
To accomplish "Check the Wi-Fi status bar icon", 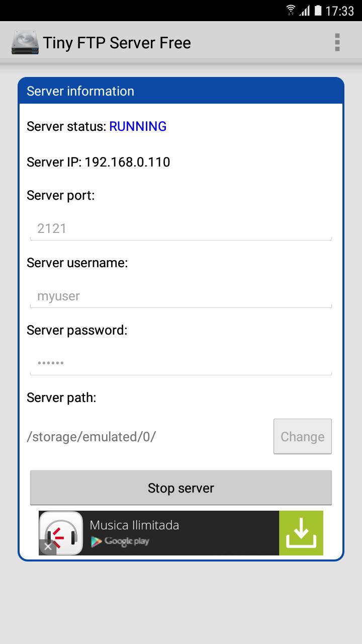I will click(291, 11).
